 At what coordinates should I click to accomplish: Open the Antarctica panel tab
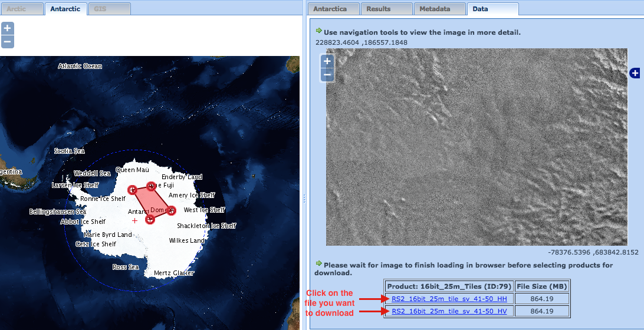(x=334, y=9)
